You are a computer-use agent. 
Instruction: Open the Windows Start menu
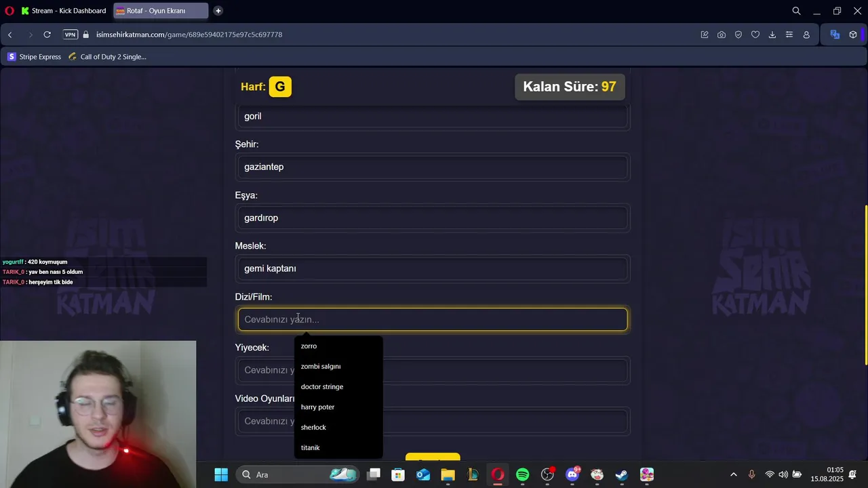click(221, 474)
